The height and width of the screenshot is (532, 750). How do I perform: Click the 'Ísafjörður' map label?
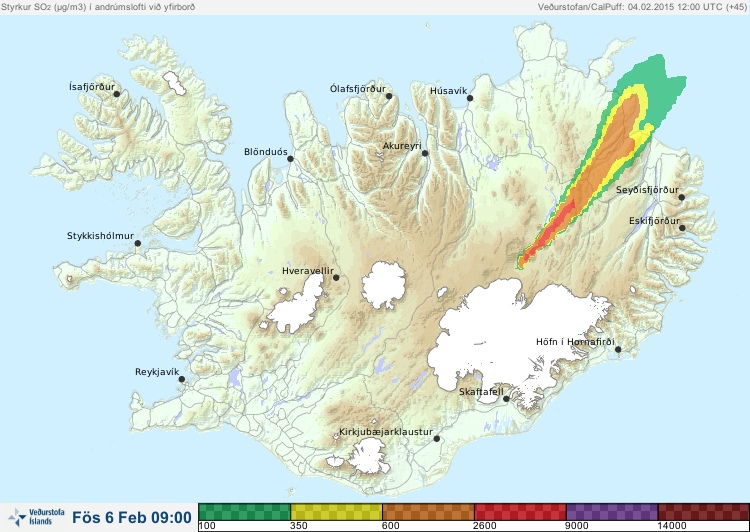coord(92,87)
